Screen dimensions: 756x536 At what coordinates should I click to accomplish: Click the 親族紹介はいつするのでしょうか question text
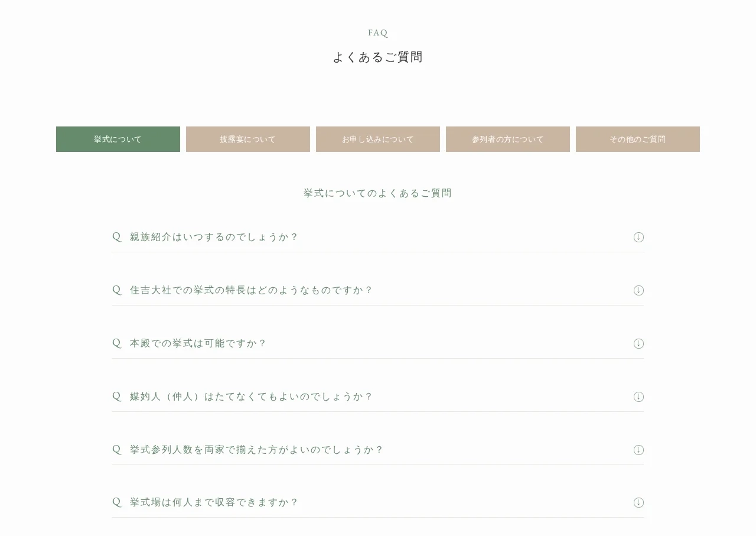(214, 236)
